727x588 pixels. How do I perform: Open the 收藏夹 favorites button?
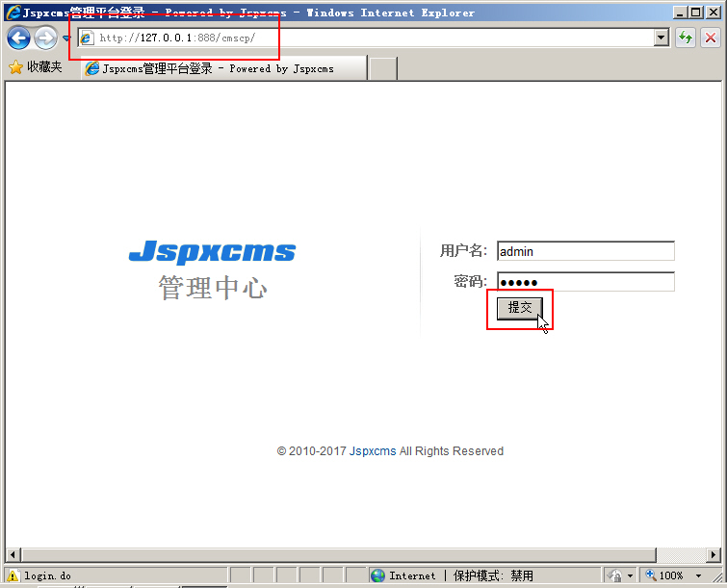[36, 67]
